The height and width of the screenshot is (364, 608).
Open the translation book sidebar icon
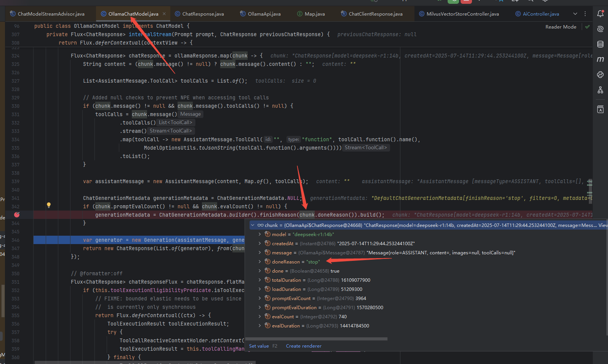[600, 109]
